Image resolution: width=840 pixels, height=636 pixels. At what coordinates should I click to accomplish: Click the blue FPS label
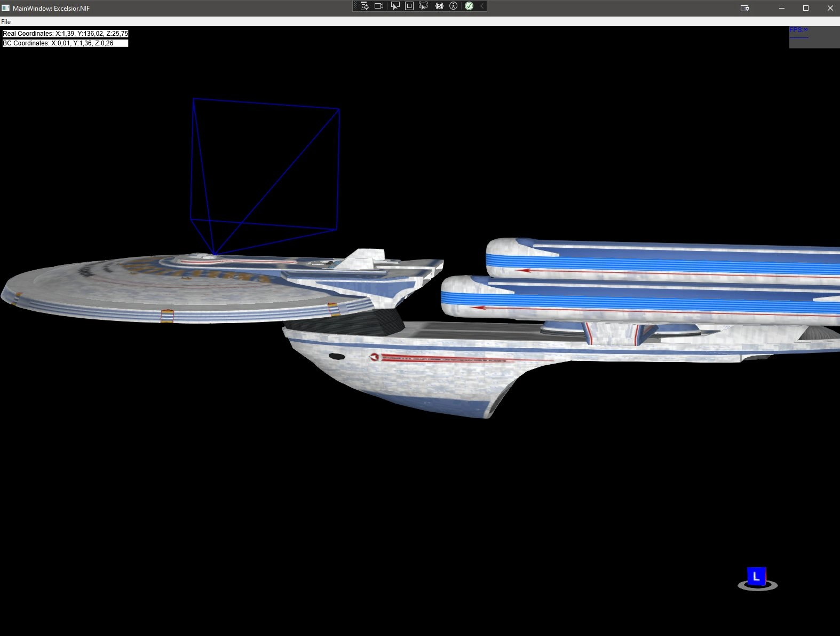tap(798, 30)
